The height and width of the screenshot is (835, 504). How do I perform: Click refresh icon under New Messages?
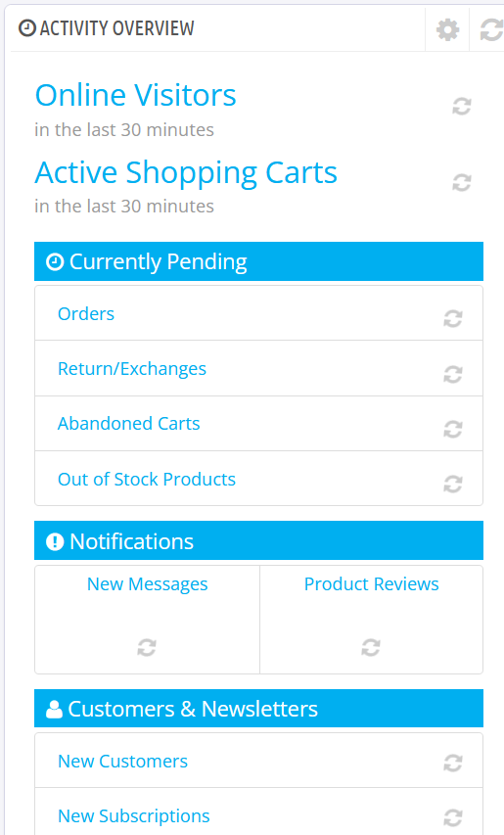pos(147,648)
